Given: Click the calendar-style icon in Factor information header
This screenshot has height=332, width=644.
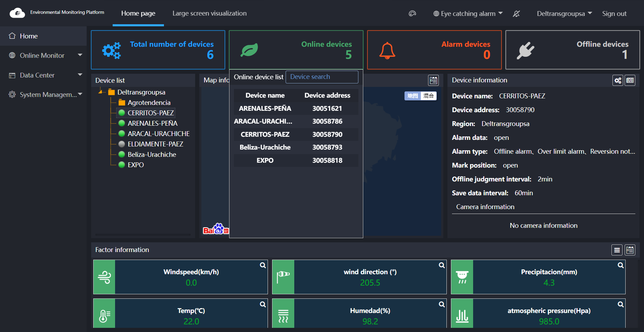Looking at the screenshot, I should (x=630, y=250).
